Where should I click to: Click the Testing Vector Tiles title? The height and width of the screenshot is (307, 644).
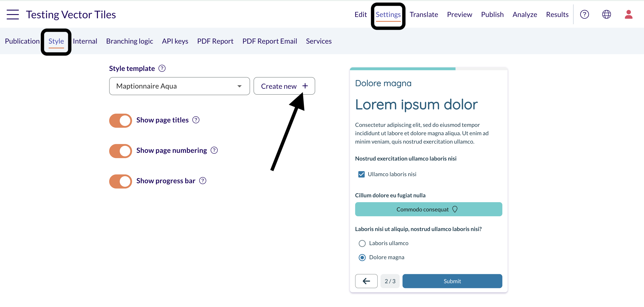pos(71,15)
